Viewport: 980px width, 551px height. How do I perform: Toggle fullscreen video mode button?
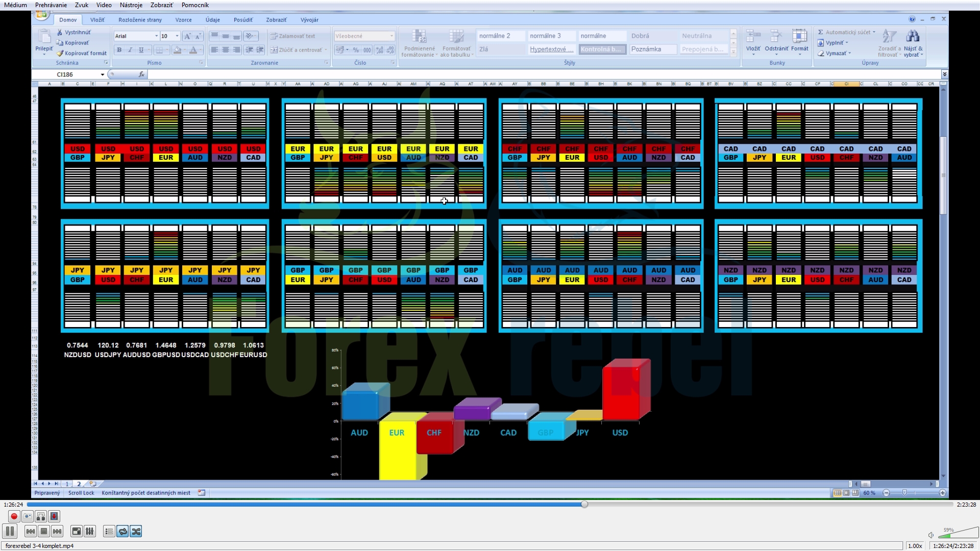point(76,531)
